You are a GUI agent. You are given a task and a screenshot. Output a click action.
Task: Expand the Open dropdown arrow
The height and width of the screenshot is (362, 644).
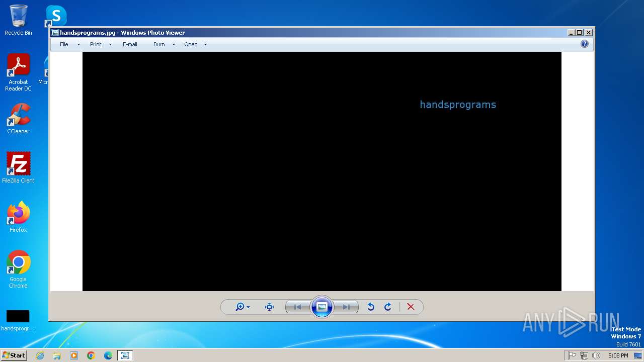coord(205,45)
